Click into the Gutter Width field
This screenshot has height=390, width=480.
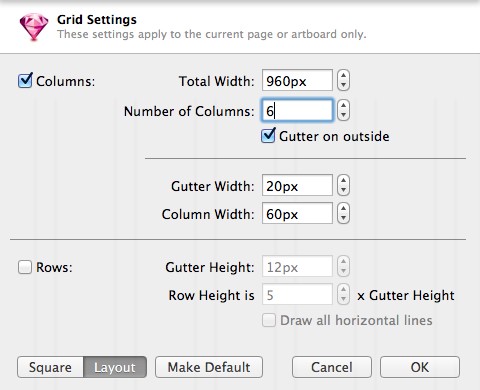click(297, 185)
